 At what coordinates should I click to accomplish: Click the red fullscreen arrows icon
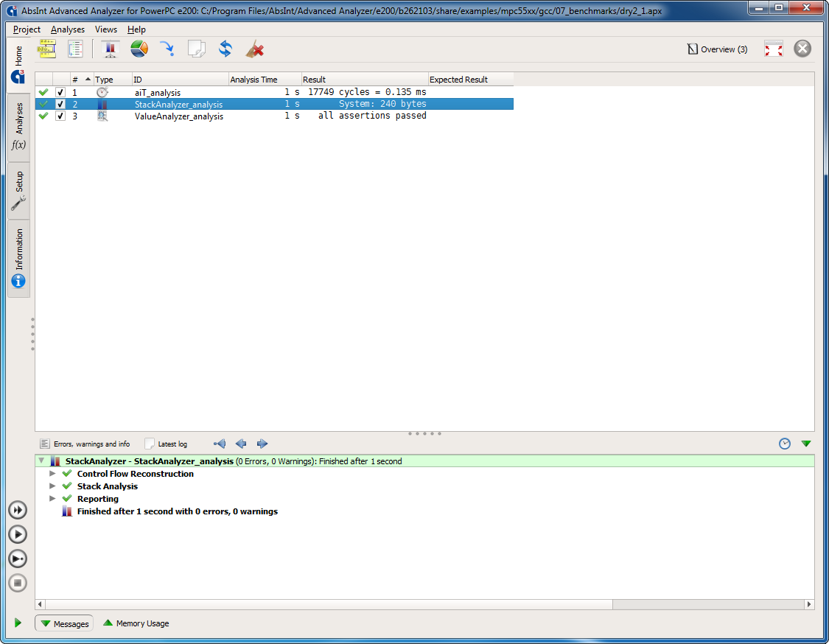click(x=774, y=49)
